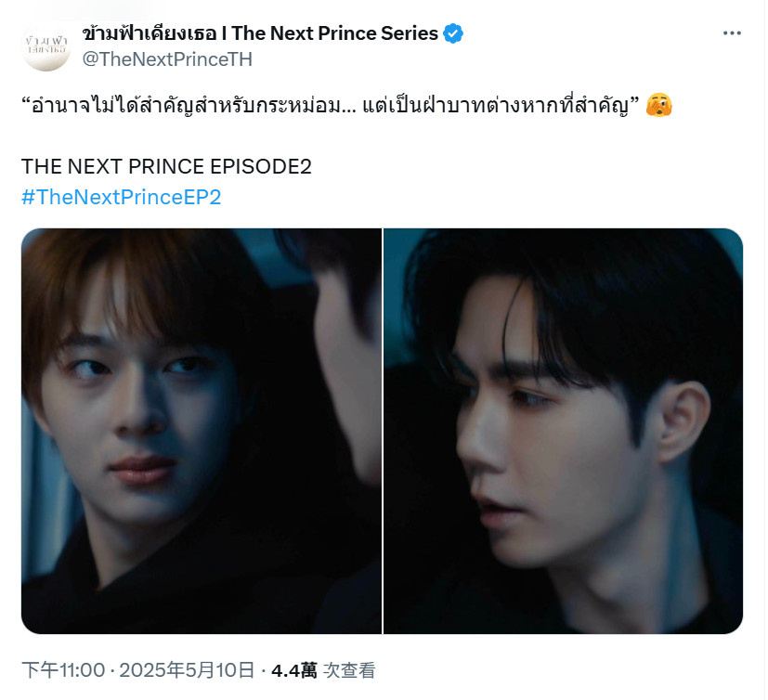Viewport: 768px width, 700px height.
Task: Open the @TheNextPrinceTH handle link
Action: (167, 59)
